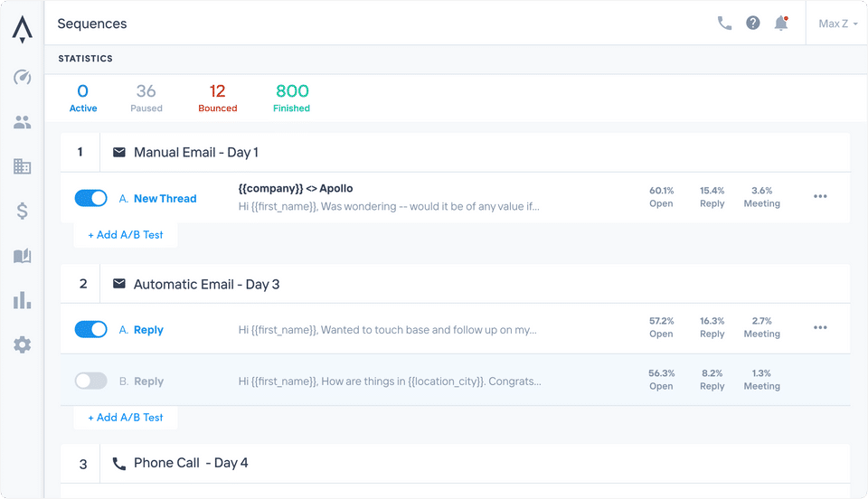Click the Apollo logo in sidebar
Image resolution: width=868 pixels, height=499 pixels.
(23, 29)
